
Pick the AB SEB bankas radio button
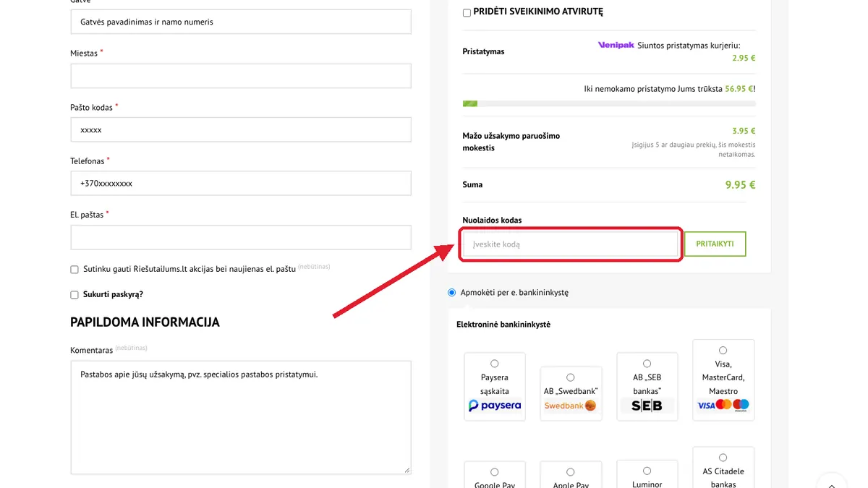(647, 364)
